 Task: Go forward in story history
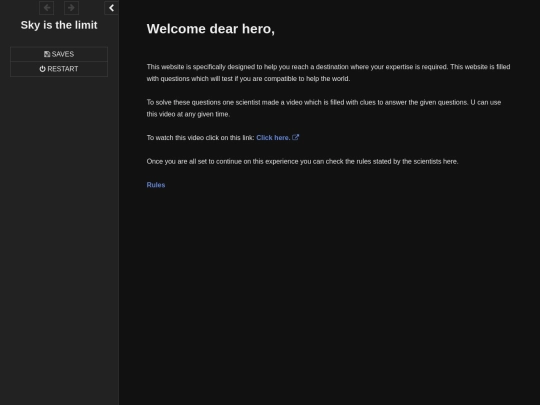[71, 8]
